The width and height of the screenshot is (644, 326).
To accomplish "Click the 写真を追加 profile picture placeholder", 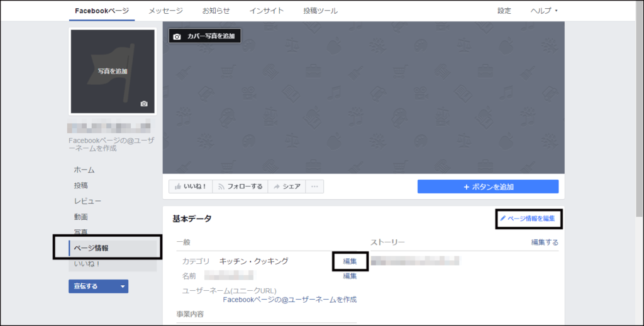I will pyautogui.click(x=113, y=72).
